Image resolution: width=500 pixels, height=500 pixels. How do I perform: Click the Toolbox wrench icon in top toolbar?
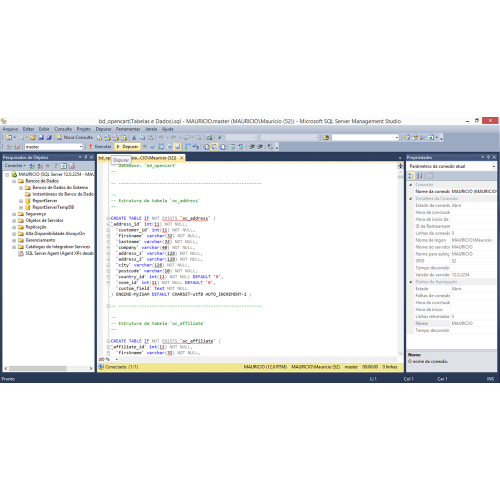click(x=423, y=137)
